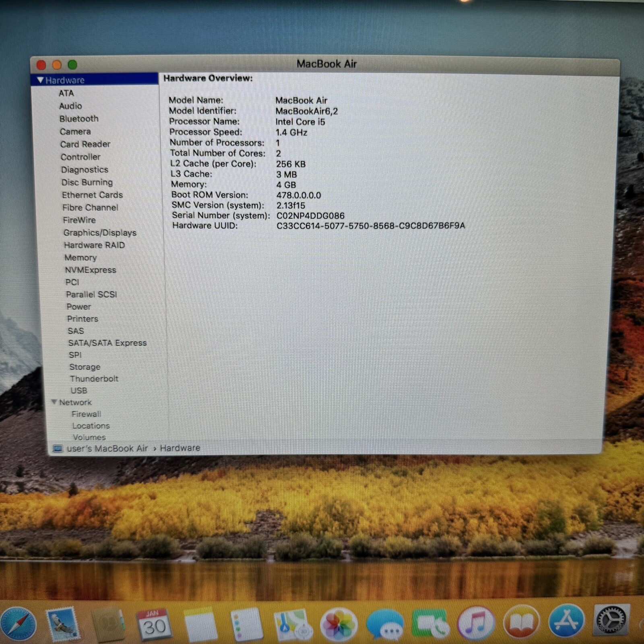Click the serial number C02NP4DDG086
Image resolution: width=644 pixels, height=644 pixels.
pyautogui.click(x=310, y=216)
